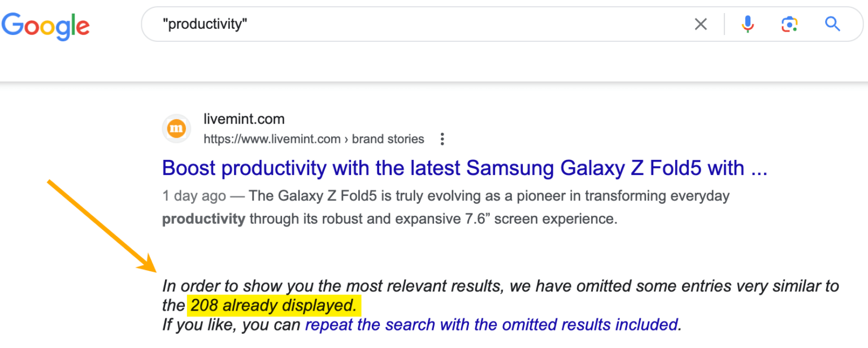
Task: Click inside the Google search bar
Action: pyautogui.click(x=396, y=24)
